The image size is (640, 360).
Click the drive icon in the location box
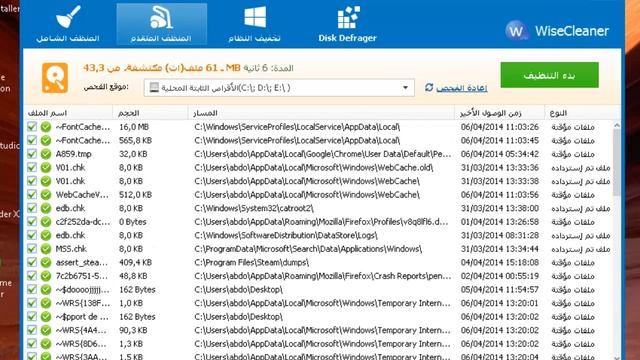pyautogui.click(x=154, y=87)
